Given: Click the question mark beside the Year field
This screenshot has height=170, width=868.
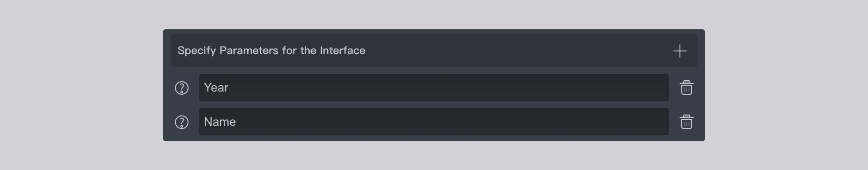Looking at the screenshot, I should point(182,88).
